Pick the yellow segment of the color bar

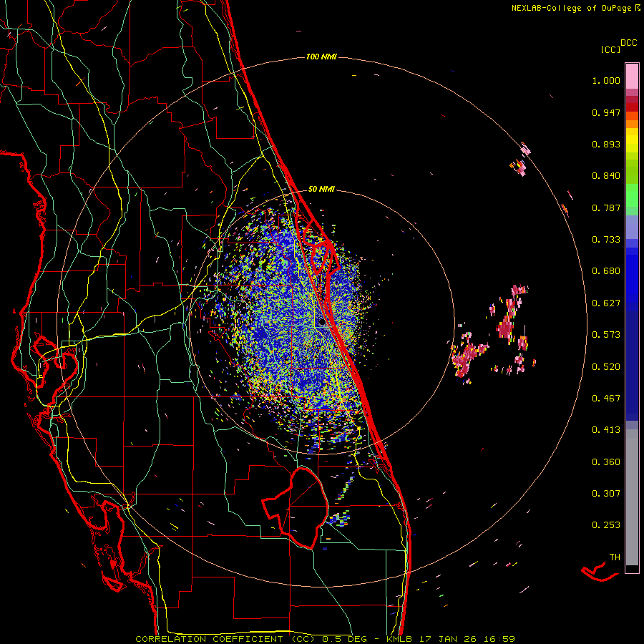click(x=632, y=140)
